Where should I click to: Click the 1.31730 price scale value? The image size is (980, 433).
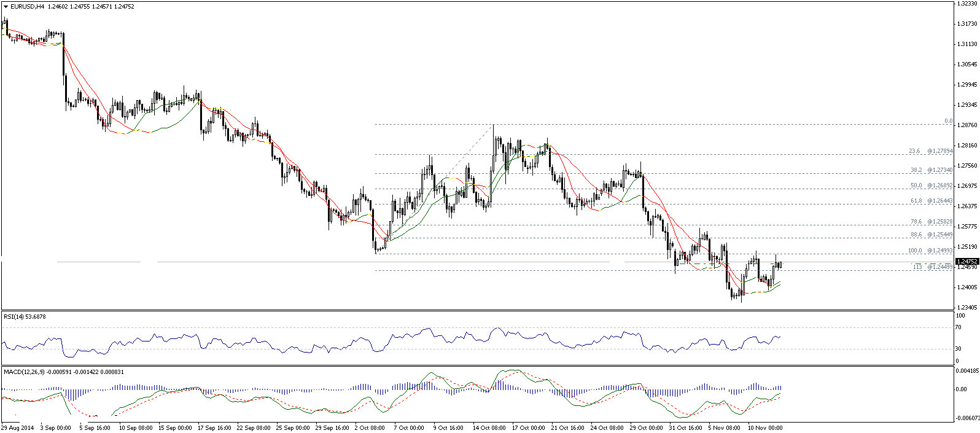coord(967,24)
